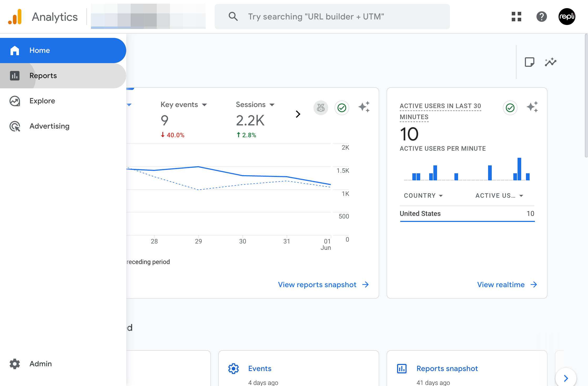Screen dimensions: 588x386
Task: Open the help question mark icon
Action: pos(542,17)
